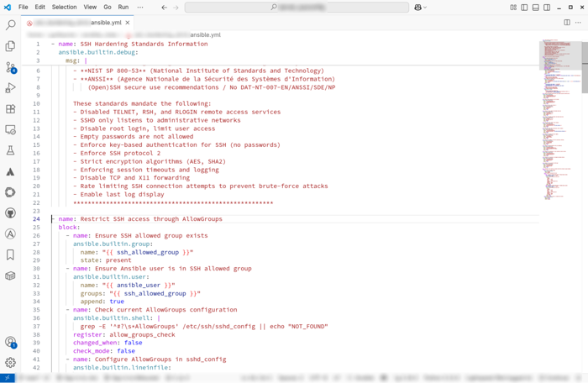588x383 pixels.
Task: Click 'Enable last log display' line
Action: [x=118, y=194]
